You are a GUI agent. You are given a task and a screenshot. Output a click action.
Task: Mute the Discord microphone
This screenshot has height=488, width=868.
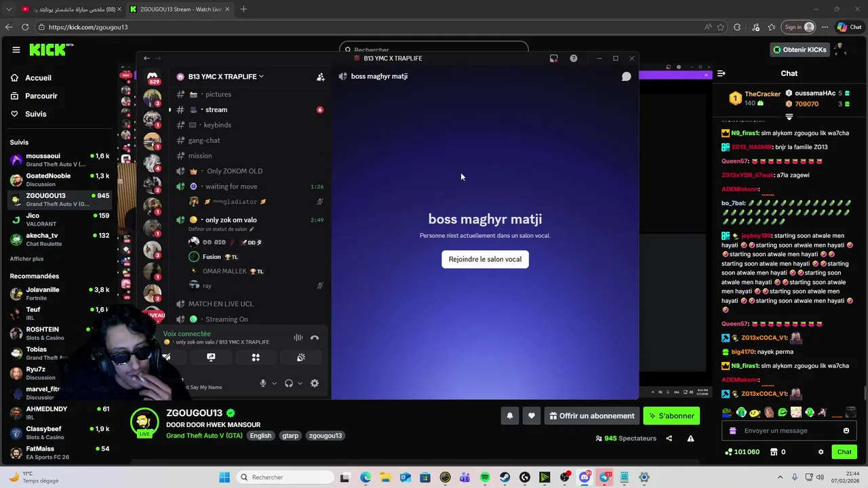pos(263,383)
